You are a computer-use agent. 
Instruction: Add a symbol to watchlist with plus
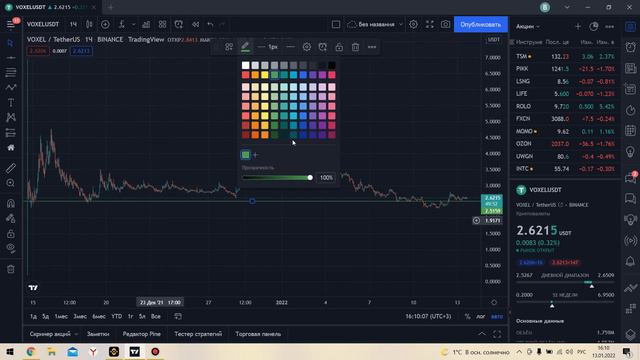pyautogui.click(x=578, y=27)
